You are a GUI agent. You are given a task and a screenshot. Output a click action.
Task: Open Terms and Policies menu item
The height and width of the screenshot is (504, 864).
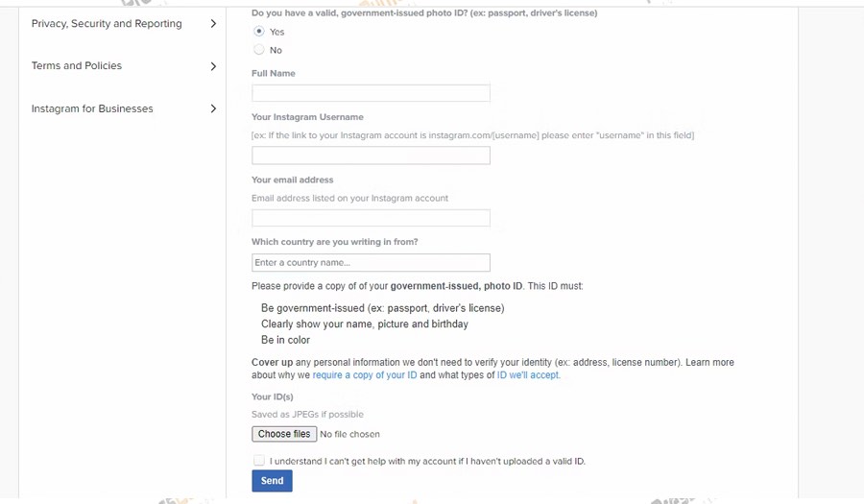coord(77,66)
